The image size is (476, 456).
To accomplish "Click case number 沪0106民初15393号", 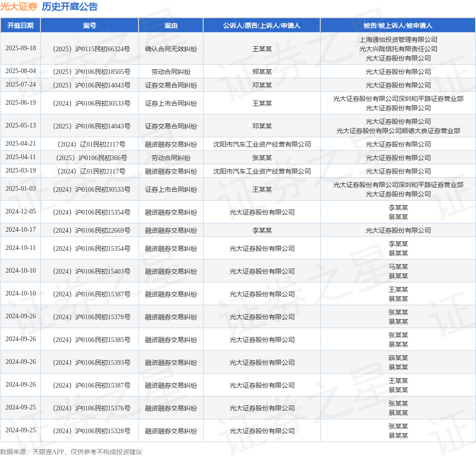I will 92,362.
